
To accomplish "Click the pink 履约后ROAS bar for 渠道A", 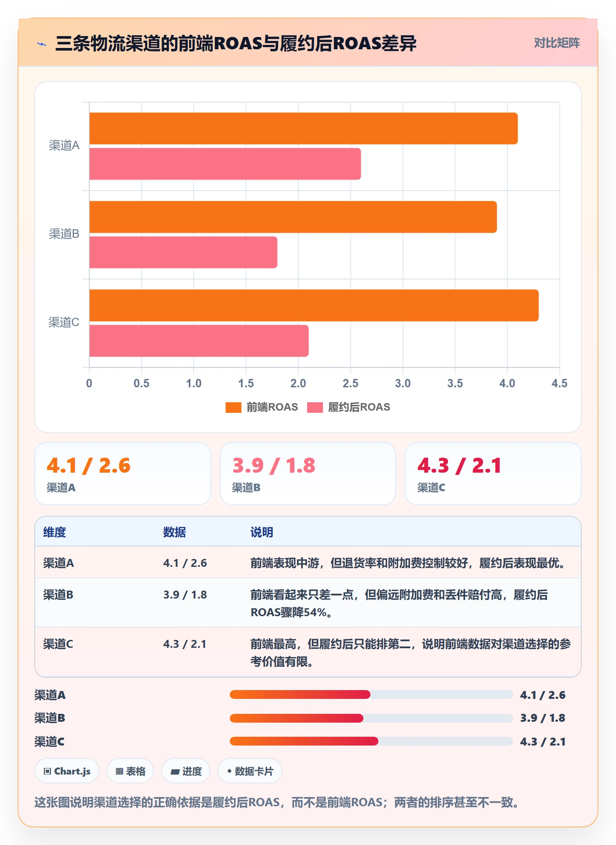I will click(225, 164).
